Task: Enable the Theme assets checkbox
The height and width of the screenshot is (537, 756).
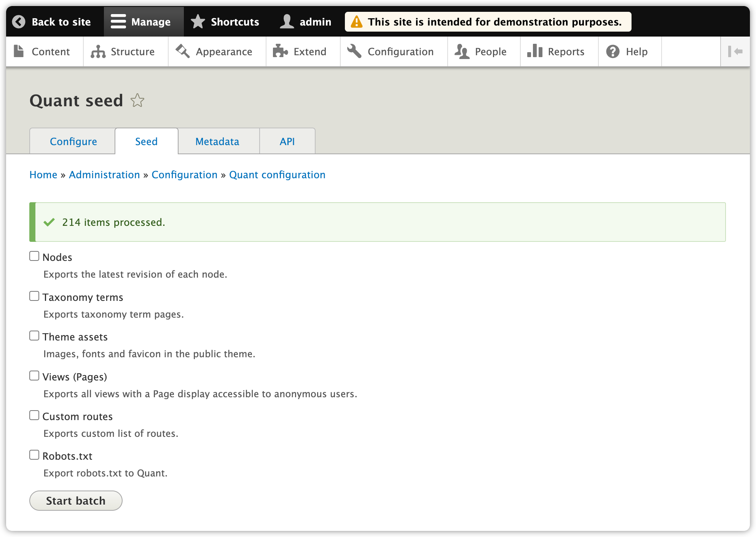Action: pos(34,336)
